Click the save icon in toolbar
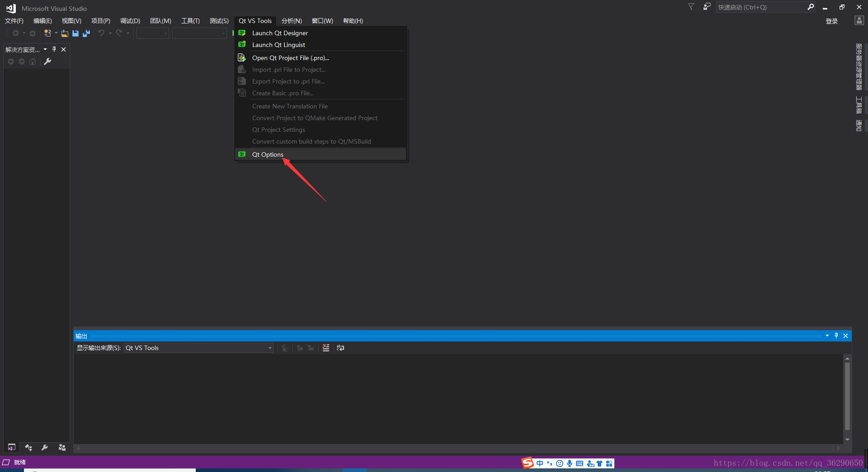The image size is (868, 472). (x=75, y=33)
